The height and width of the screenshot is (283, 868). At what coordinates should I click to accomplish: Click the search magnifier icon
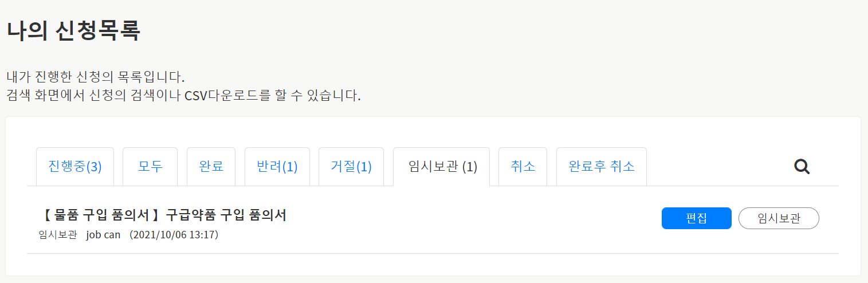coord(802,167)
